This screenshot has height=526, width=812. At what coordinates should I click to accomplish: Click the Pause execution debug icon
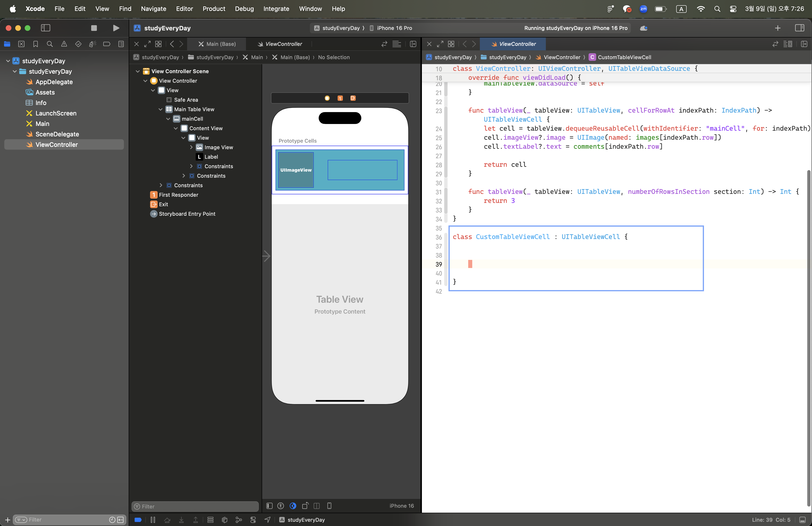click(x=153, y=520)
